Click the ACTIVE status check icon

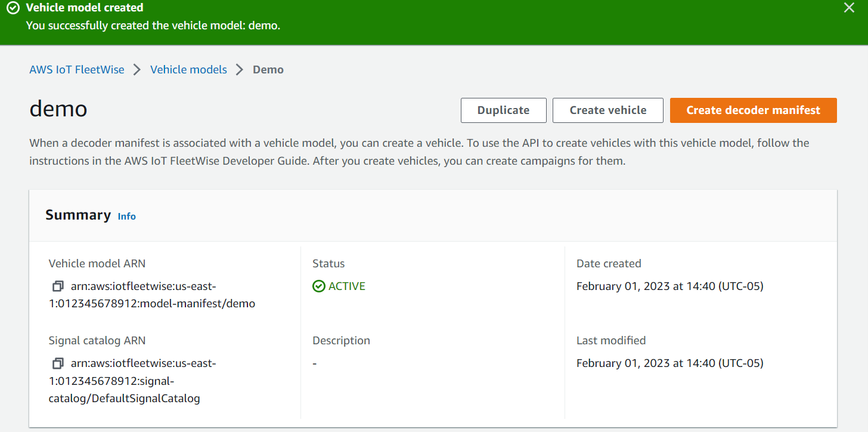(x=318, y=286)
